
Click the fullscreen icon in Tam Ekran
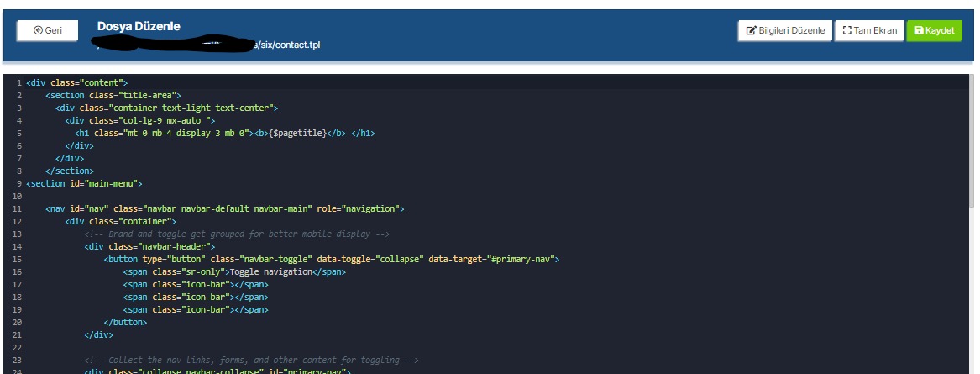(846, 31)
